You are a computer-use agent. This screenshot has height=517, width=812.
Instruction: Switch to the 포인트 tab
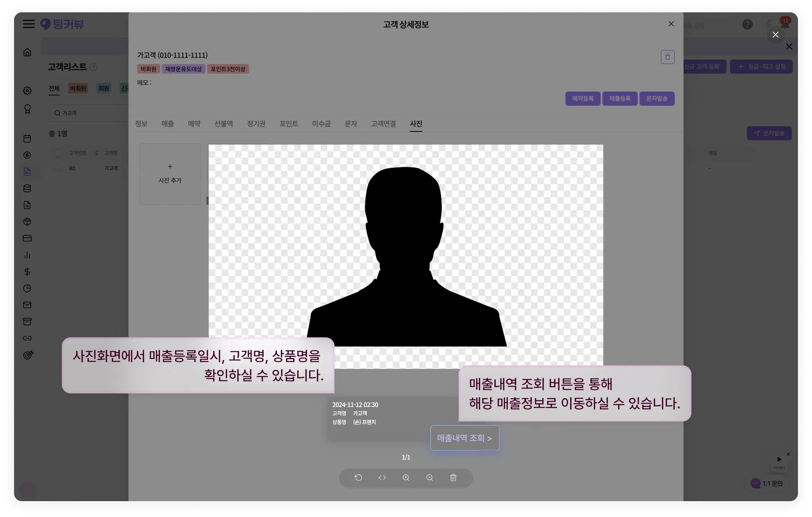(288, 124)
